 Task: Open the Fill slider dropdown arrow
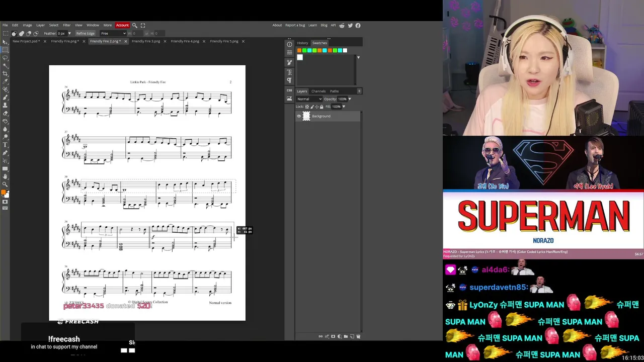click(344, 107)
